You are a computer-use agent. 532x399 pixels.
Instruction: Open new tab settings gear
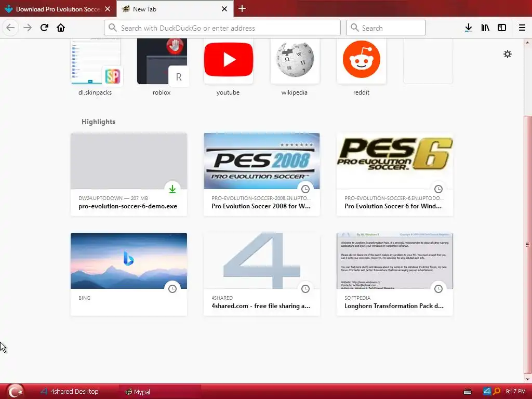(507, 54)
